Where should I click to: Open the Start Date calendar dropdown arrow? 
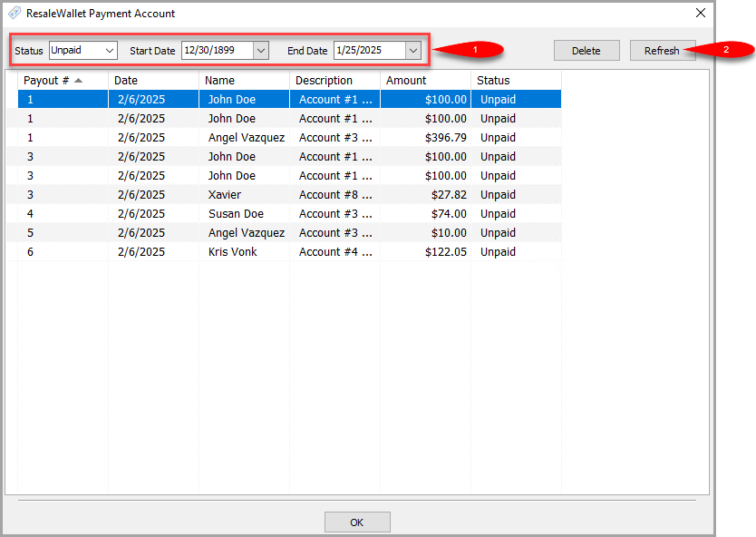point(261,50)
